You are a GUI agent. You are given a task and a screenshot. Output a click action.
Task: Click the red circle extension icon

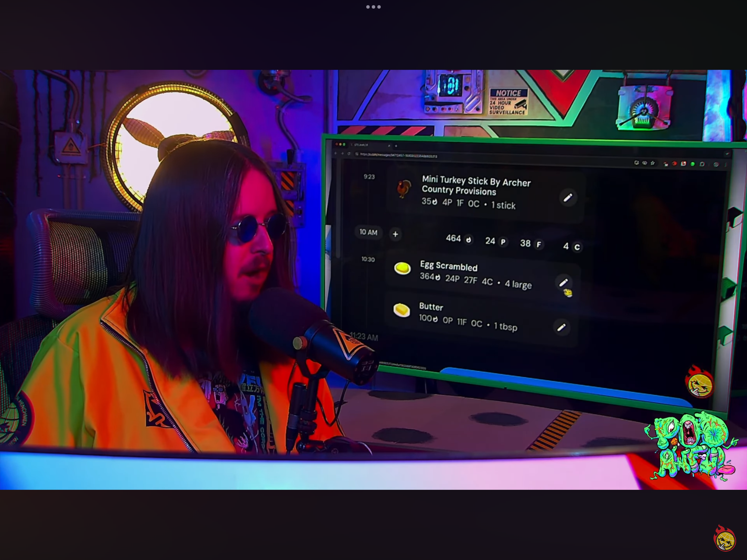674,164
